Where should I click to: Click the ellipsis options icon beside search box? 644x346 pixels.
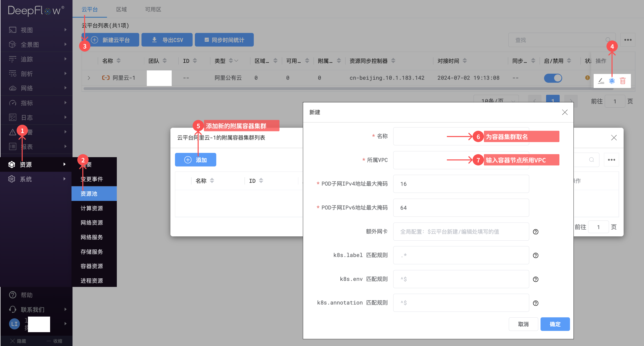coord(628,39)
